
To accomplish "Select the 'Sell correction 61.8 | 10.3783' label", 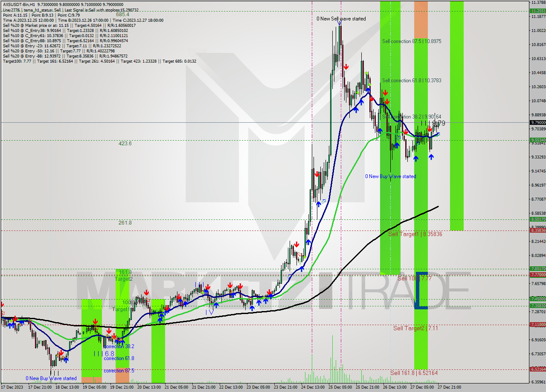I will click(x=412, y=81).
